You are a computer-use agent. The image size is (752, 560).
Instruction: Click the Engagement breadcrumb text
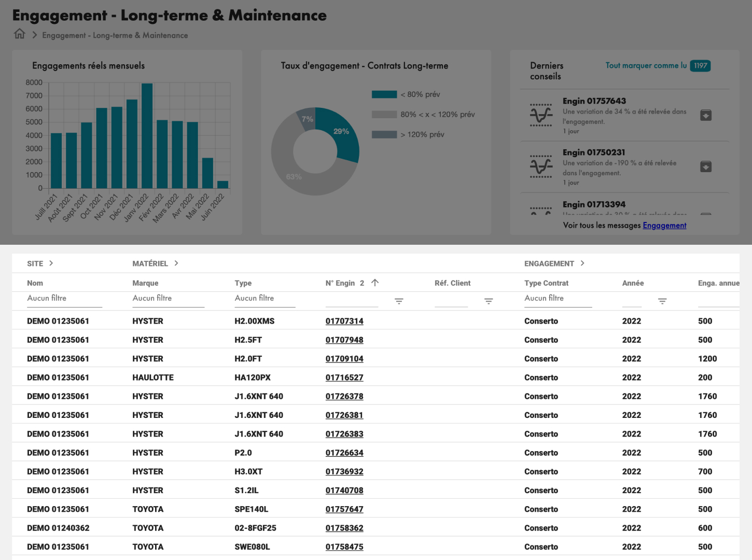click(115, 35)
